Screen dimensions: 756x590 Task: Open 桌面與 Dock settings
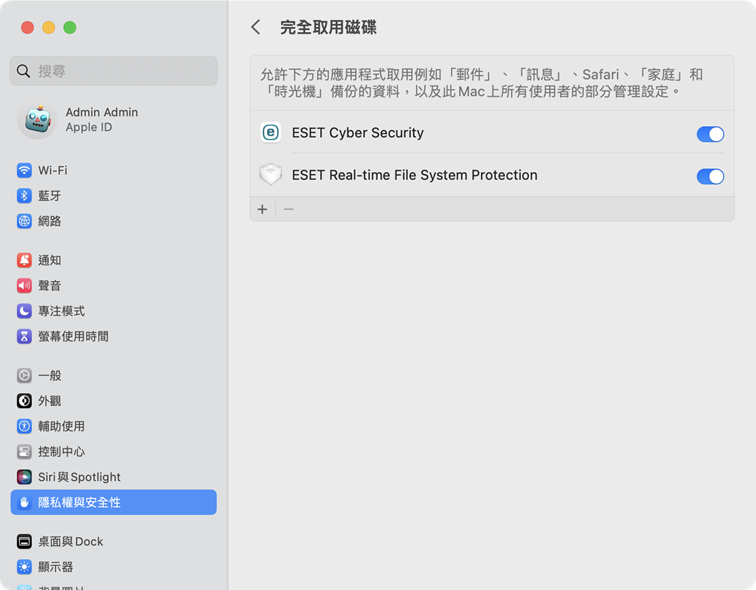(x=114, y=541)
